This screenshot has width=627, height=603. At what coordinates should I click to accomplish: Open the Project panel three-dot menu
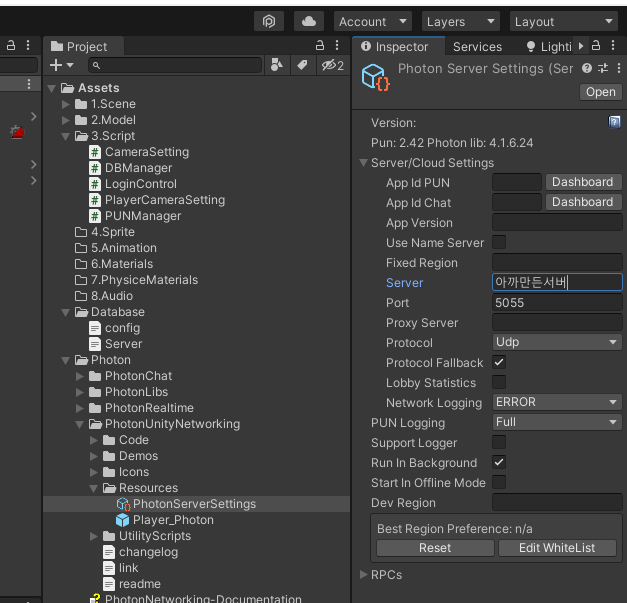tap(337, 46)
